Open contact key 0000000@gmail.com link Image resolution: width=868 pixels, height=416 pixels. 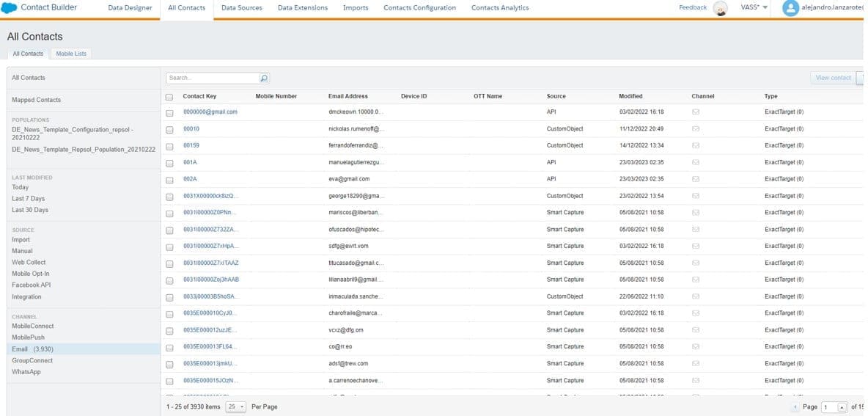click(x=210, y=112)
